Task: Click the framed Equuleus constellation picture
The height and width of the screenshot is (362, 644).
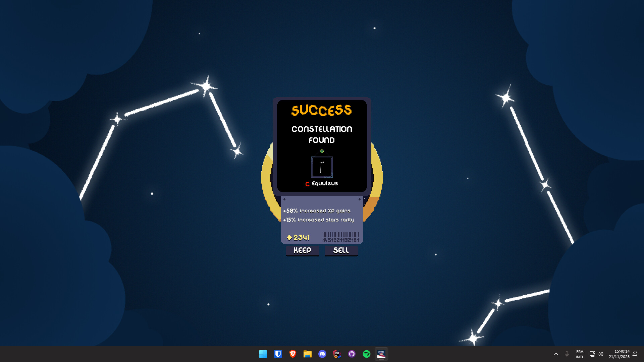Action: [x=322, y=167]
